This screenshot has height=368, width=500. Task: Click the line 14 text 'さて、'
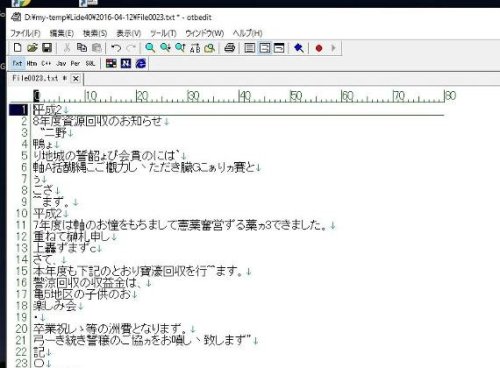coord(44,259)
